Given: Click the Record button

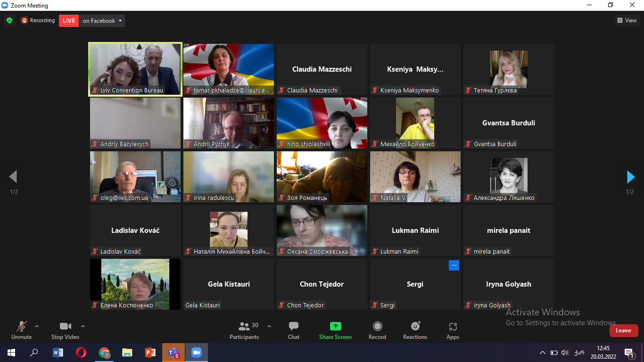Looking at the screenshot, I should (377, 330).
